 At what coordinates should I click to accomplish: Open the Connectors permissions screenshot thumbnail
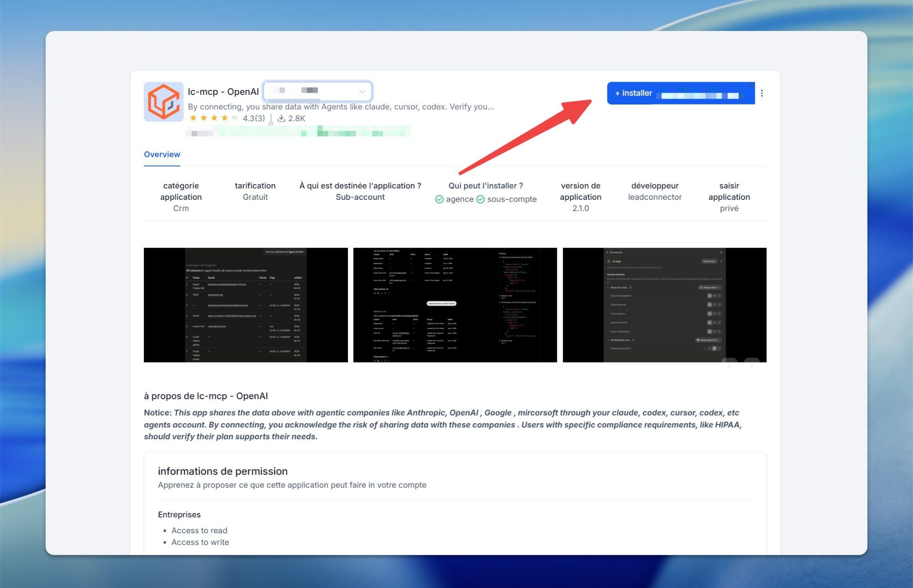pos(665,305)
